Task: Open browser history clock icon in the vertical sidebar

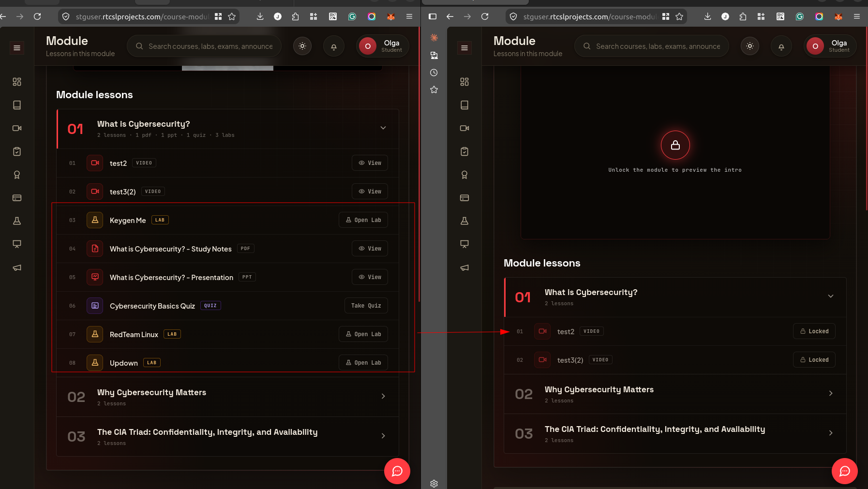Action: tap(434, 73)
